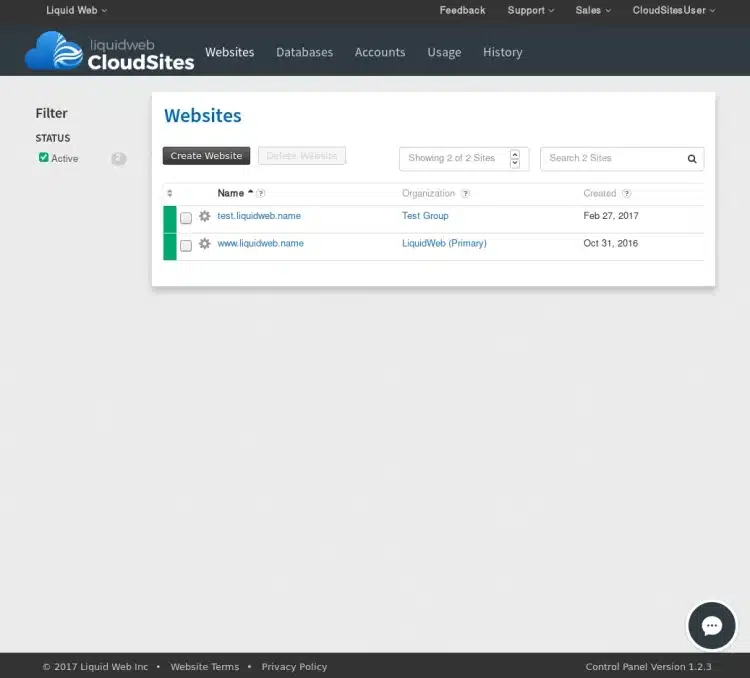View the History tab
This screenshot has height=678, width=750.
[x=502, y=52]
